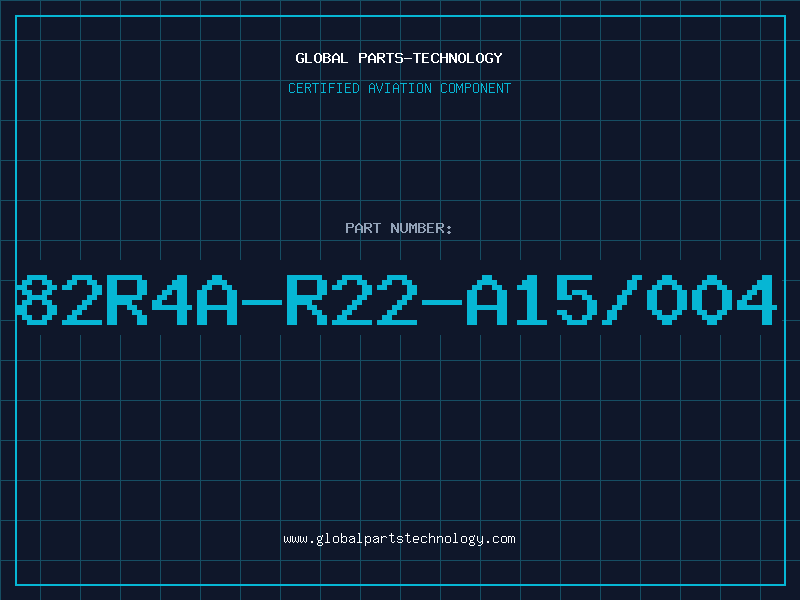Image resolution: width=800 pixels, height=600 pixels.
Task: Click the word GLOBAL in the title
Action: [322, 58]
